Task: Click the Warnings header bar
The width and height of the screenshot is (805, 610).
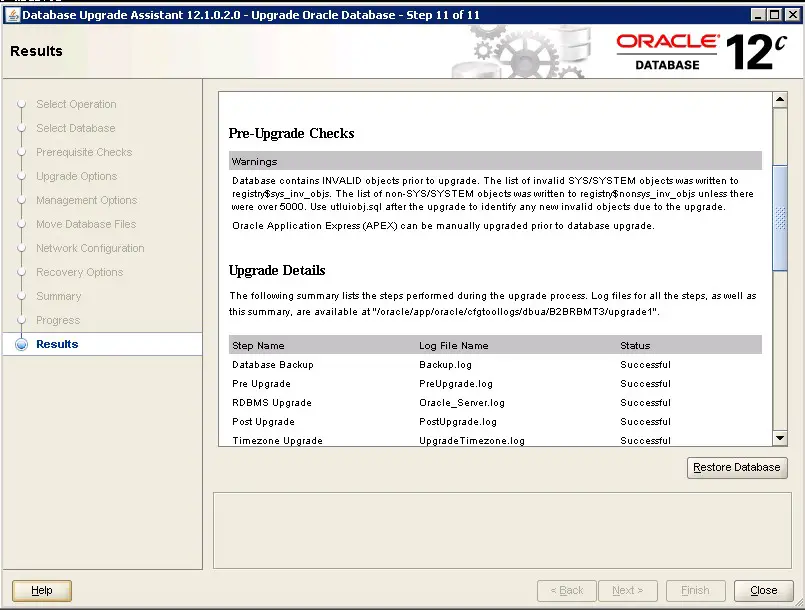Action: coord(495,161)
